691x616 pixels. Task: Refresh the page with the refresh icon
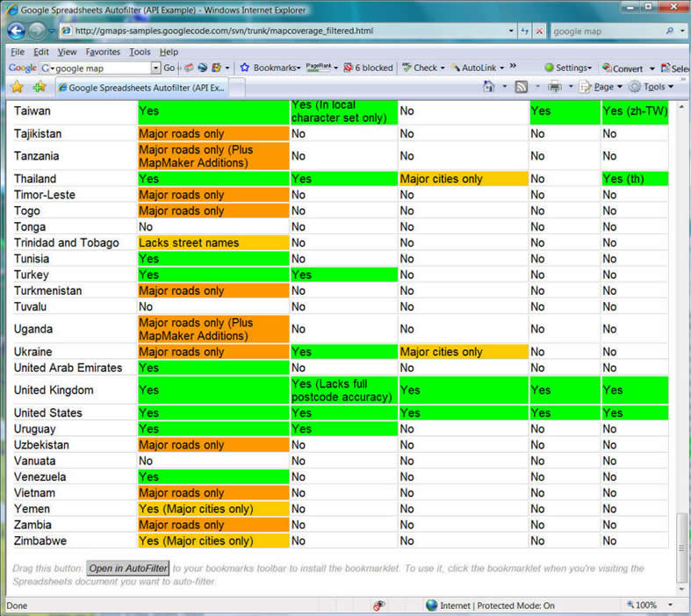tap(525, 32)
